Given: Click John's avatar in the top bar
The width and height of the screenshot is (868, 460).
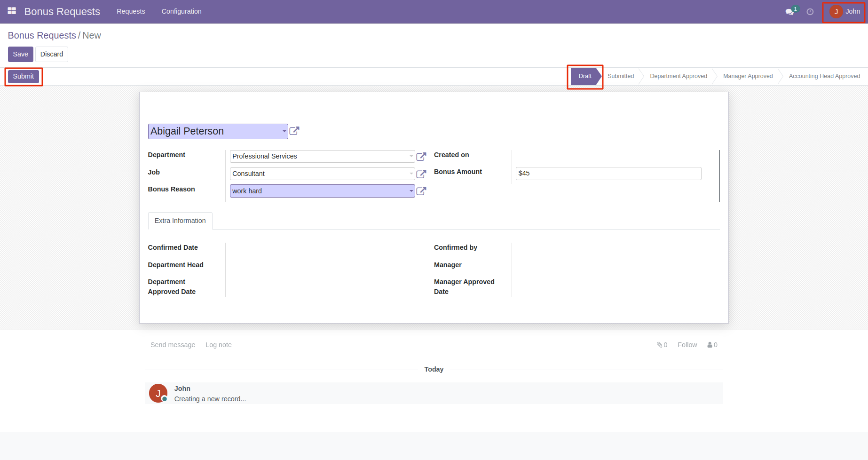Looking at the screenshot, I should point(836,12).
